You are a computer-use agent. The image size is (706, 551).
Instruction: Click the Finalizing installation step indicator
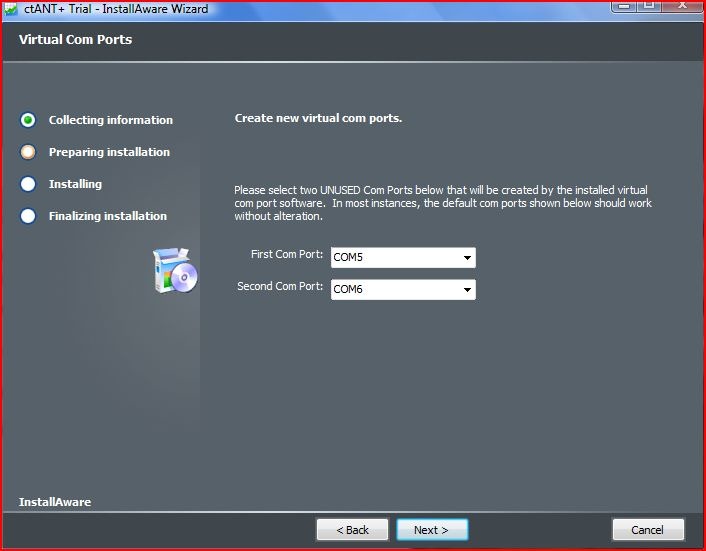[x=28, y=216]
